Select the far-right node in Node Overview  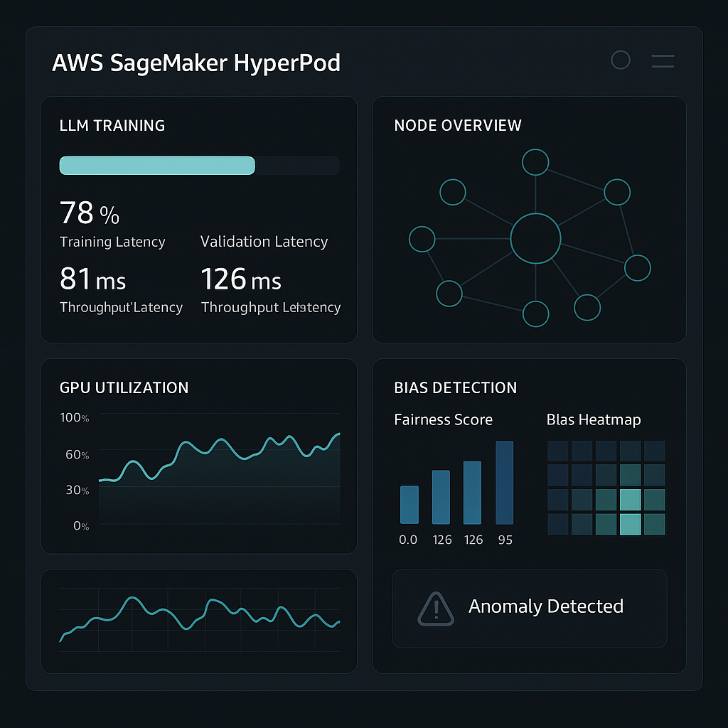pos(638,268)
